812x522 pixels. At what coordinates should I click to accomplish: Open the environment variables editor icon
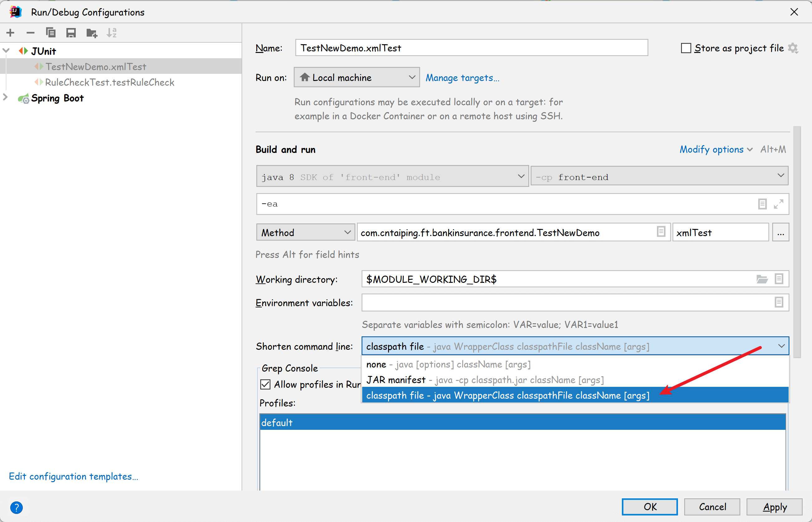point(779,302)
